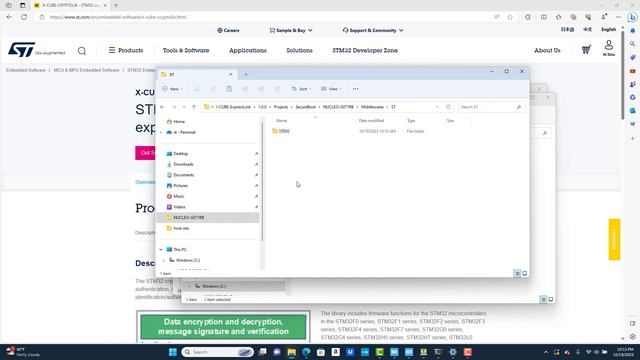Image resolution: width=640 pixels, height=360 pixels.
Task: Add page to browser favorites star
Action: [510, 17]
